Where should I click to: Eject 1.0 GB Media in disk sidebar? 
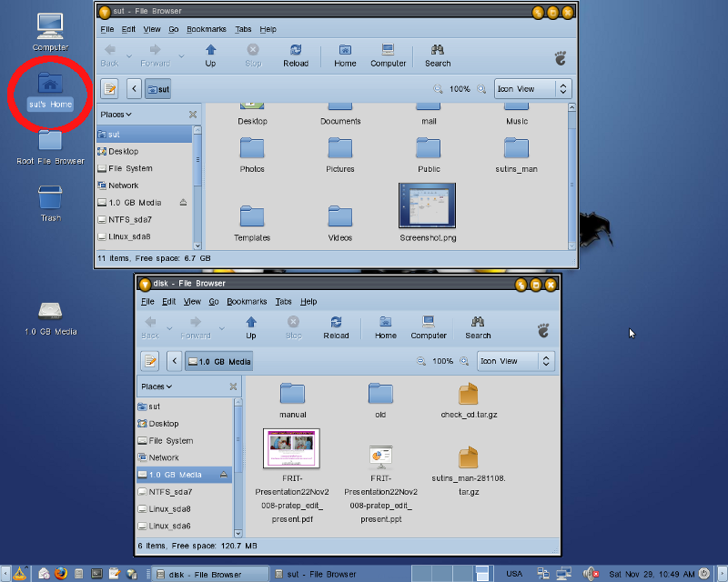coord(224,475)
